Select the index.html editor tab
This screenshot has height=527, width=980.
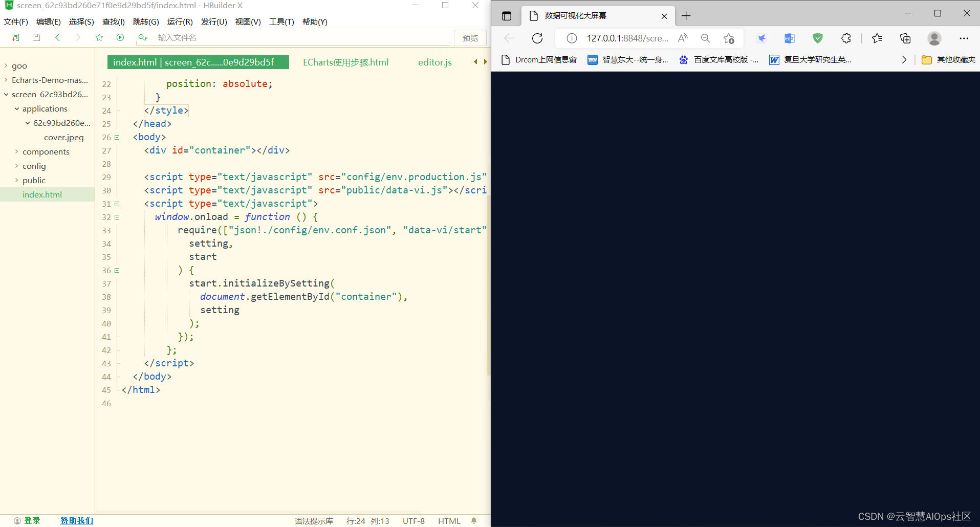(198, 62)
